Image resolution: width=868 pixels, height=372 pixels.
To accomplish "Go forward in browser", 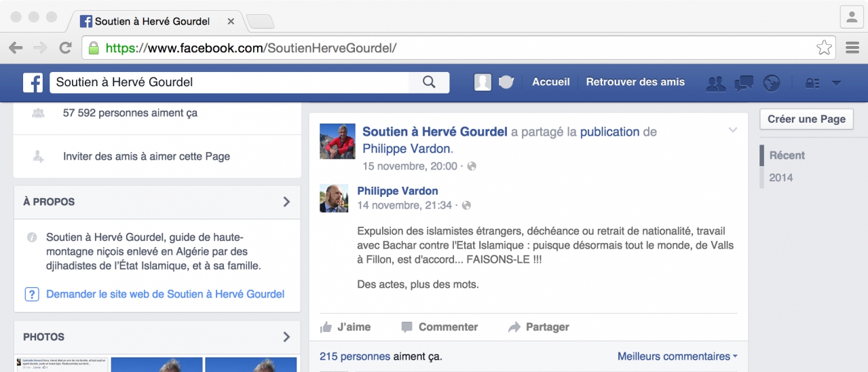I will coord(41,48).
